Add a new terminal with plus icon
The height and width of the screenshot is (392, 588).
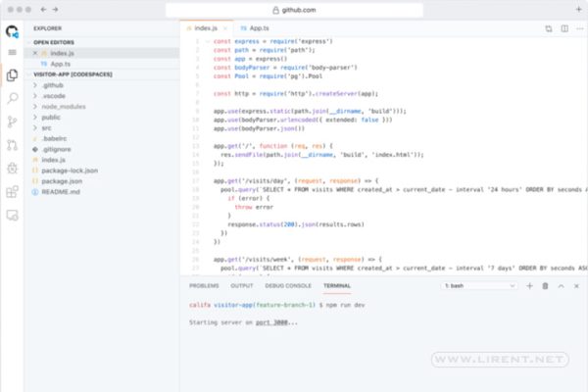[x=530, y=285]
